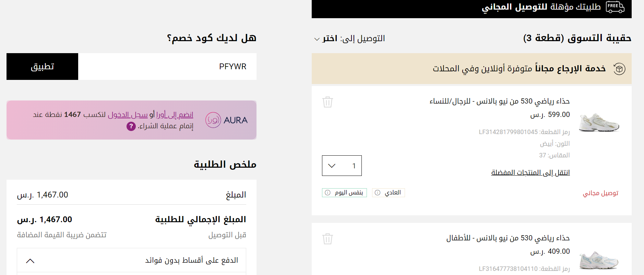Click the توصيل مجاني red label
This screenshot has height=275, width=644.
click(x=600, y=193)
